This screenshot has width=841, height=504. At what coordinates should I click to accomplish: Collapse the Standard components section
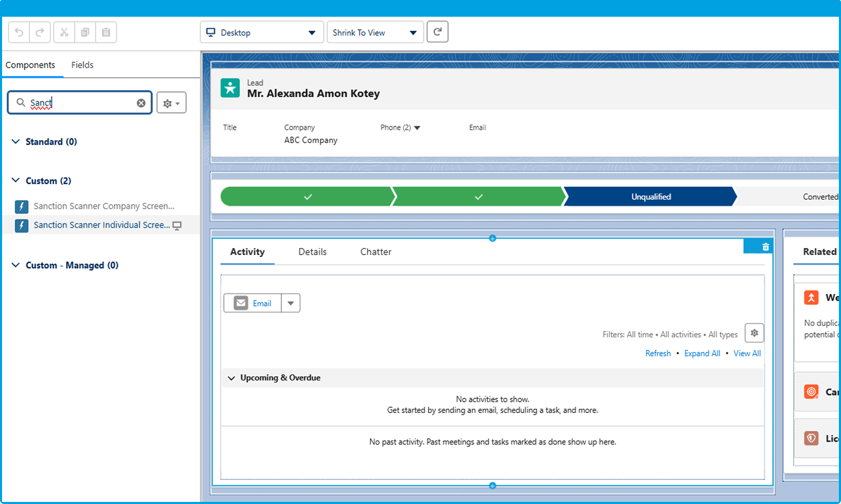pos(16,142)
